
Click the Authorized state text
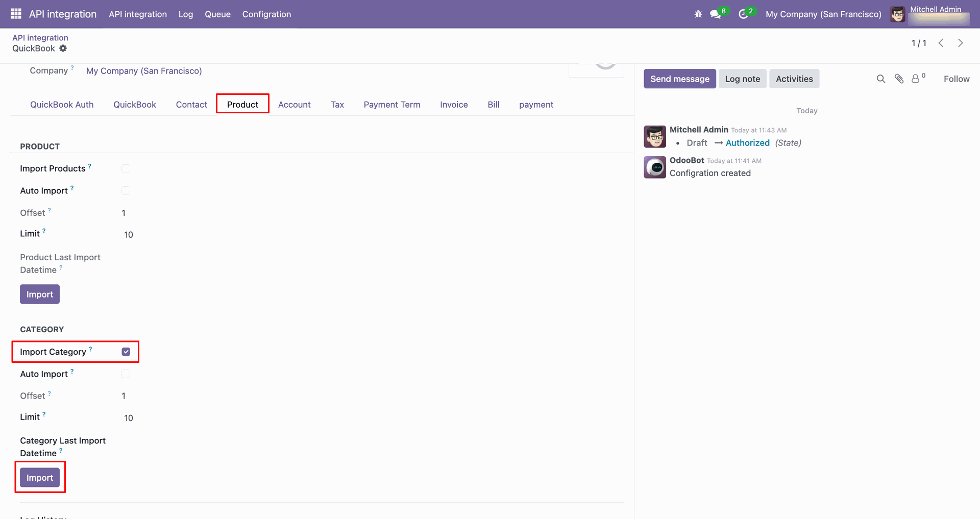(748, 143)
